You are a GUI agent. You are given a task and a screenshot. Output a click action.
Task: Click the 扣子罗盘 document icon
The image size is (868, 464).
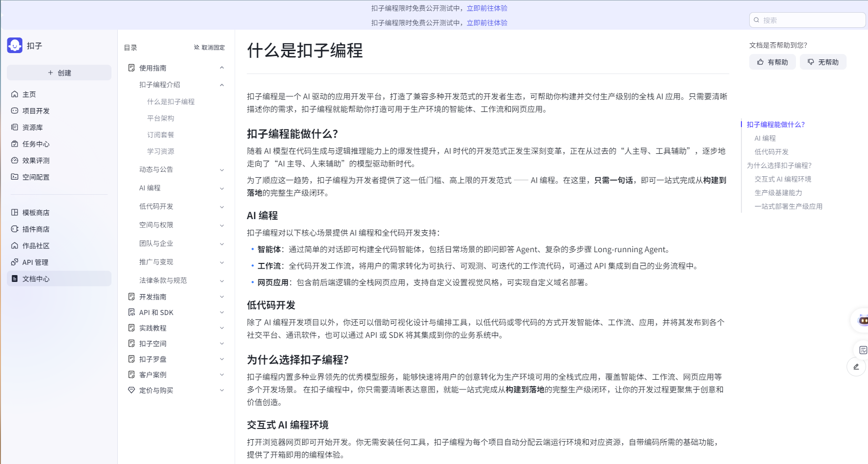131,359
